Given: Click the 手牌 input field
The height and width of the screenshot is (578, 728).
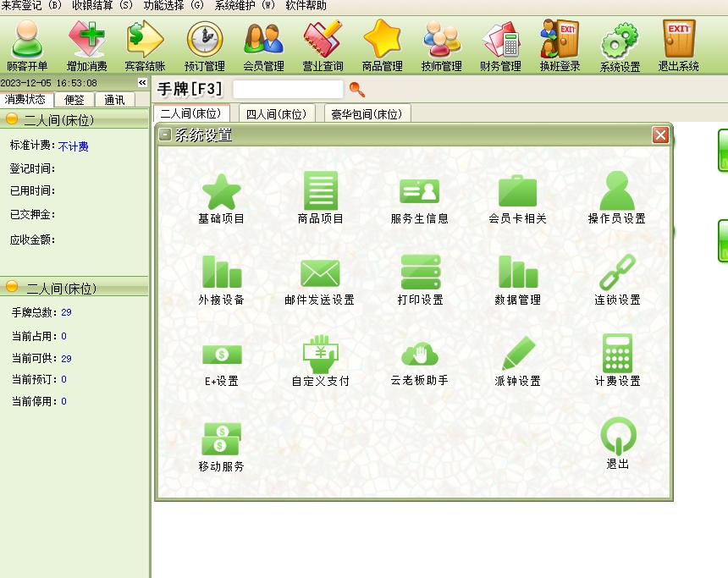Looking at the screenshot, I should 288,89.
